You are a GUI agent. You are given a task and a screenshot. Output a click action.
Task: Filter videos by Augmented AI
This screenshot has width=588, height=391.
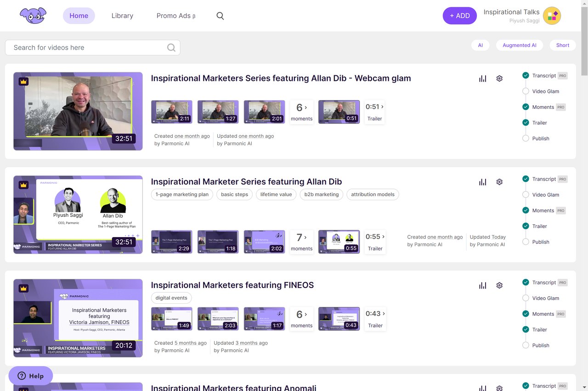(x=519, y=45)
